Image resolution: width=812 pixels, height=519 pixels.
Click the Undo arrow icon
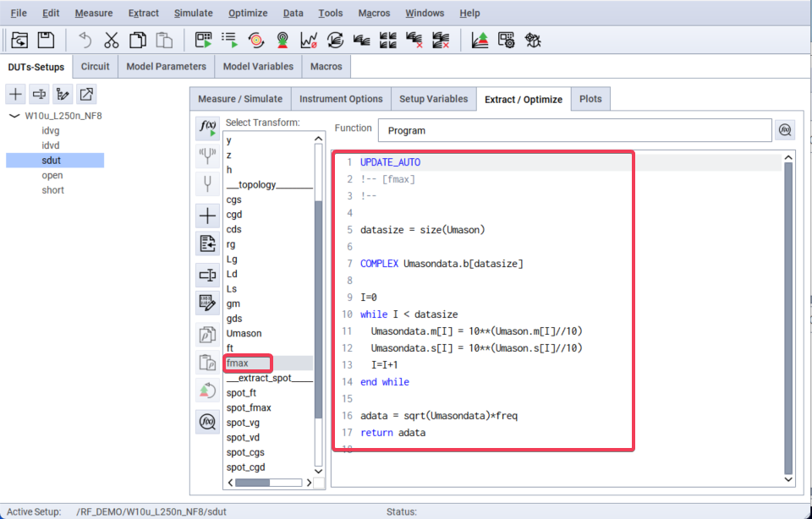[85, 40]
